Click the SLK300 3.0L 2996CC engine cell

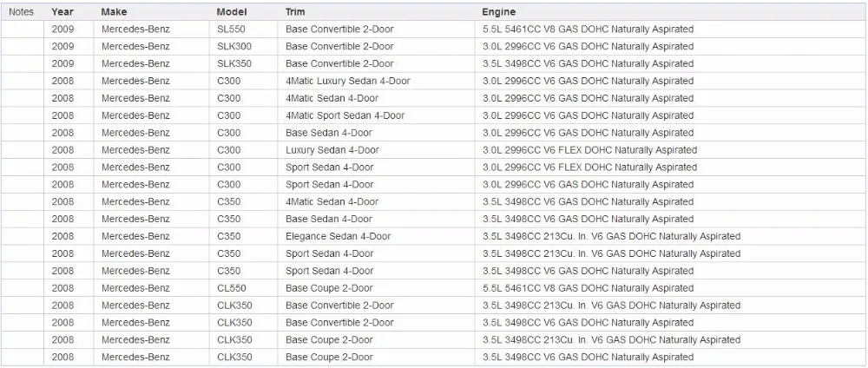[670, 47]
